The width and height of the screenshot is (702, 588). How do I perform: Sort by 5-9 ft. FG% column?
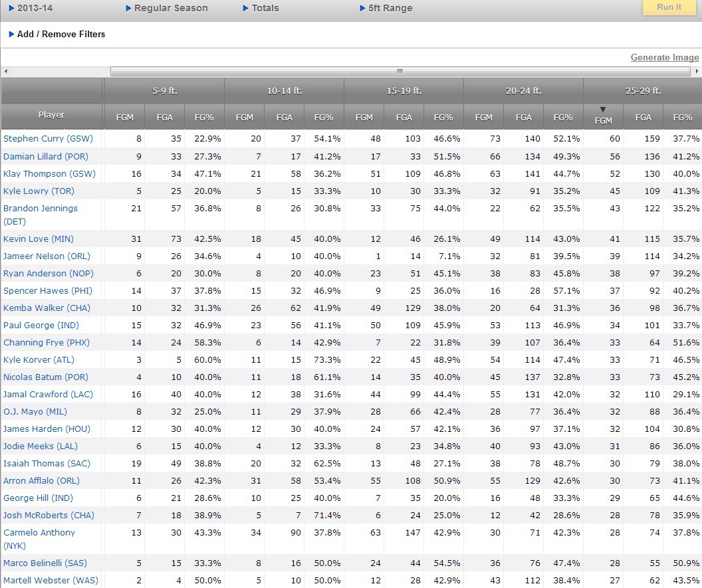204,117
